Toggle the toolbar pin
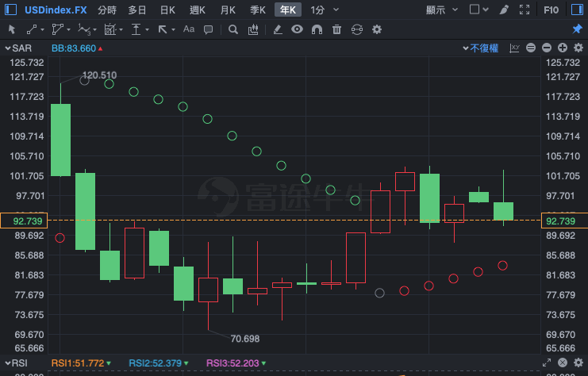Image resolution: width=588 pixels, height=376 pixels. pos(577,29)
